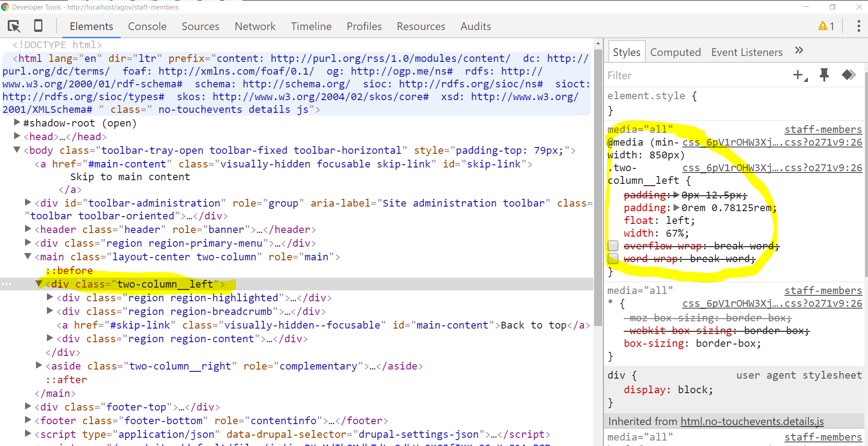
Task: Toggle the word-wrap property checkbox
Action: pyautogui.click(x=613, y=258)
